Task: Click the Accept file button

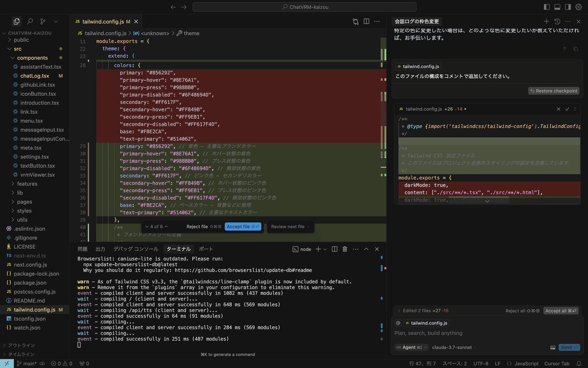Action: click(243, 226)
